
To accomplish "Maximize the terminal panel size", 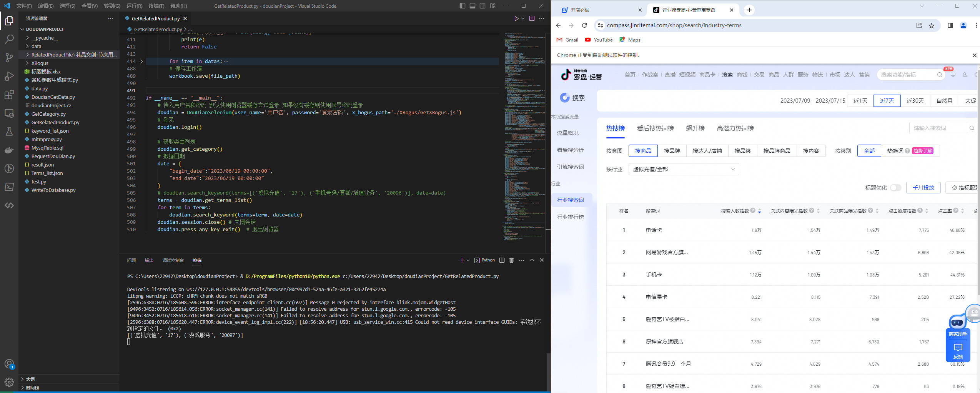I will tap(532, 260).
